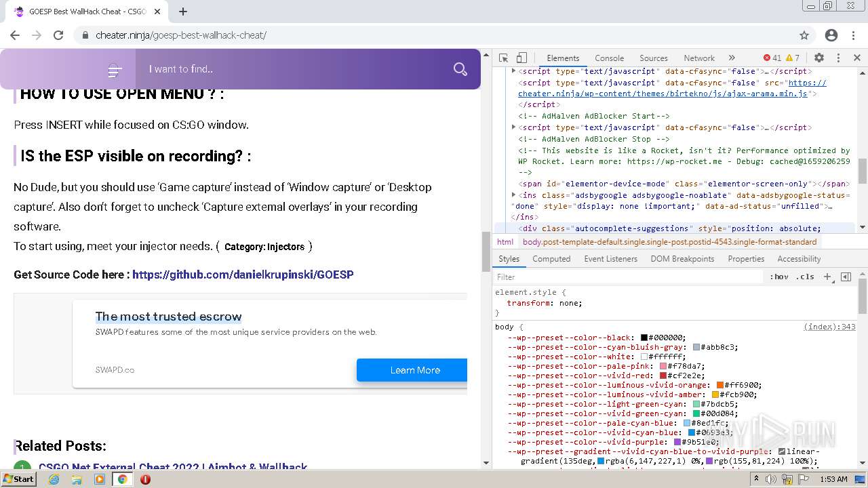Open DevTools customize menu dots
Viewport: 868px width, 488px height.
tap(838, 58)
